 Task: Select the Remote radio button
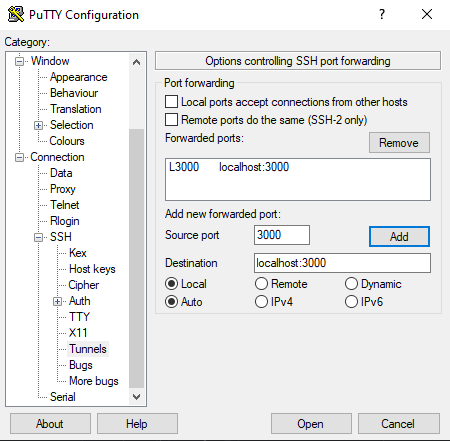261,284
